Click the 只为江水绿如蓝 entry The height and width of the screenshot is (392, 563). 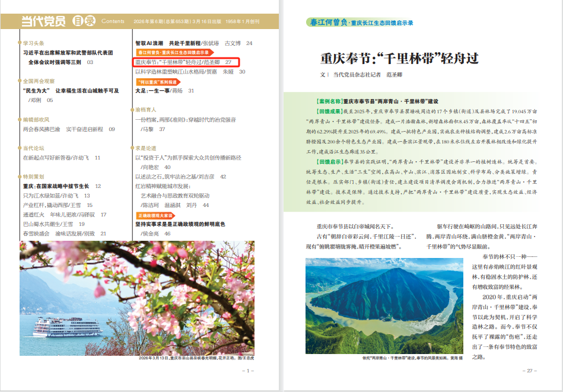tap(56, 196)
